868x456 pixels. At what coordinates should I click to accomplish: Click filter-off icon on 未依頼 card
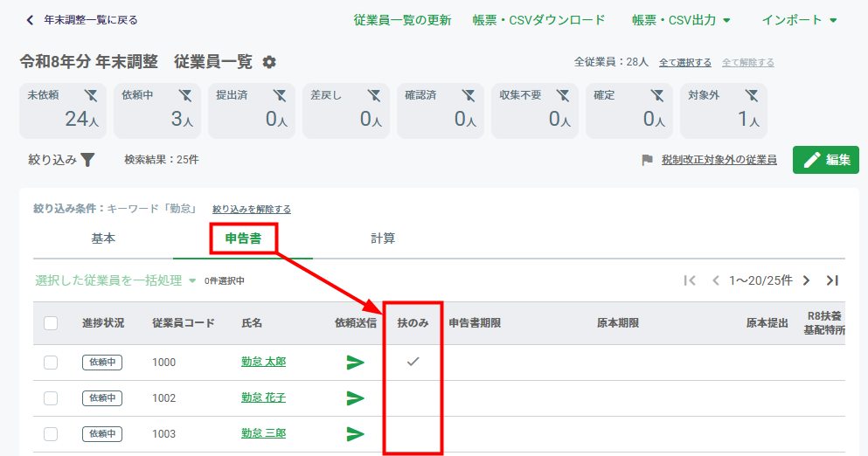tap(91, 96)
